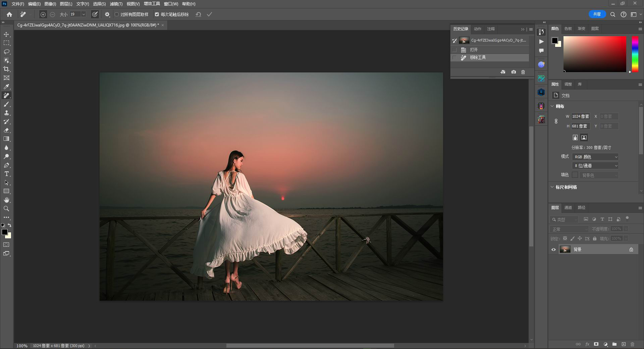Select the Eyedropper tool
Image resolution: width=644 pixels, height=349 pixels.
6,86
